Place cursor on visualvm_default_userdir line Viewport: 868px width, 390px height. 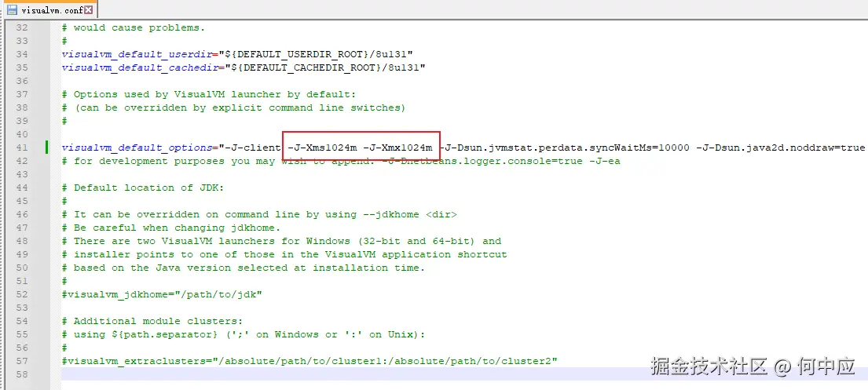(237, 54)
